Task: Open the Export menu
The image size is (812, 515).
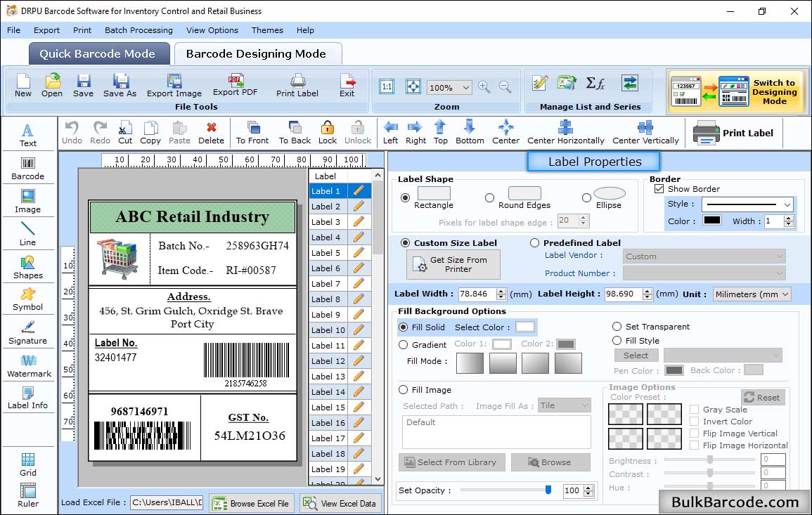Action: [x=46, y=30]
